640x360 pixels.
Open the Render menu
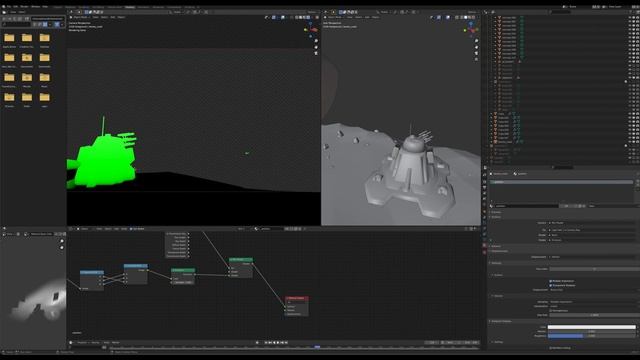pos(24,7)
